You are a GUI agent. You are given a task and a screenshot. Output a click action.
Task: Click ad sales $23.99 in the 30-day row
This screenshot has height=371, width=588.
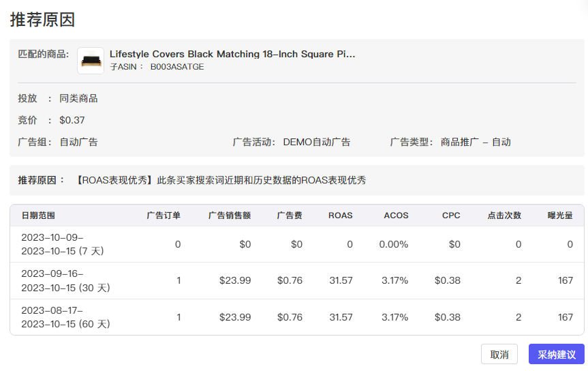pyautogui.click(x=235, y=280)
